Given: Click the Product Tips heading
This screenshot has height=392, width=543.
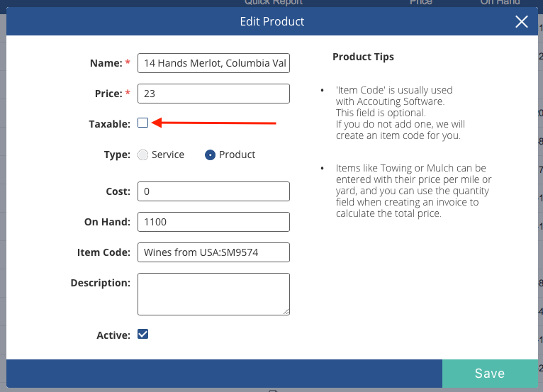Looking at the screenshot, I should tap(363, 57).
